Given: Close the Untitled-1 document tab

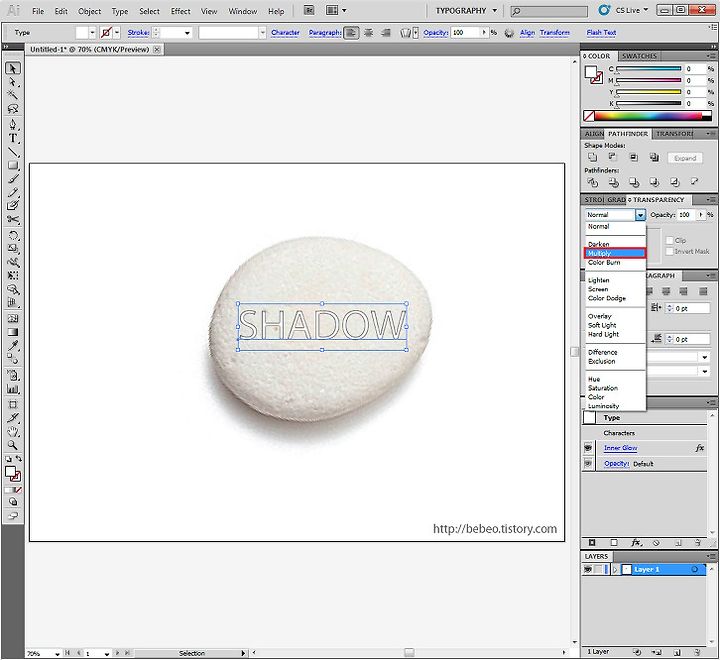Looking at the screenshot, I should click(x=157, y=49).
